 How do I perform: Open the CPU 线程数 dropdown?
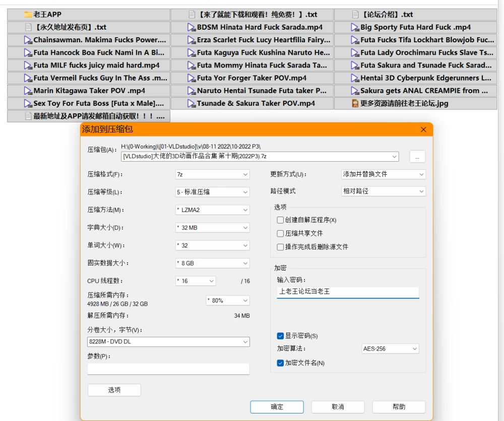pyautogui.click(x=196, y=281)
